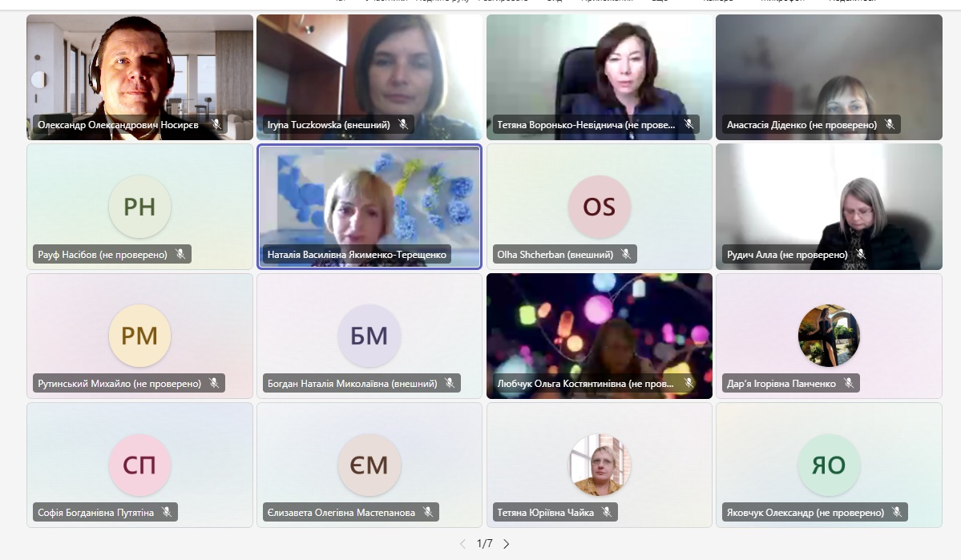The width and height of the screenshot is (961, 560).
Task: Click muted mic icon beside Яковчук Олександр
Action: pos(897,512)
